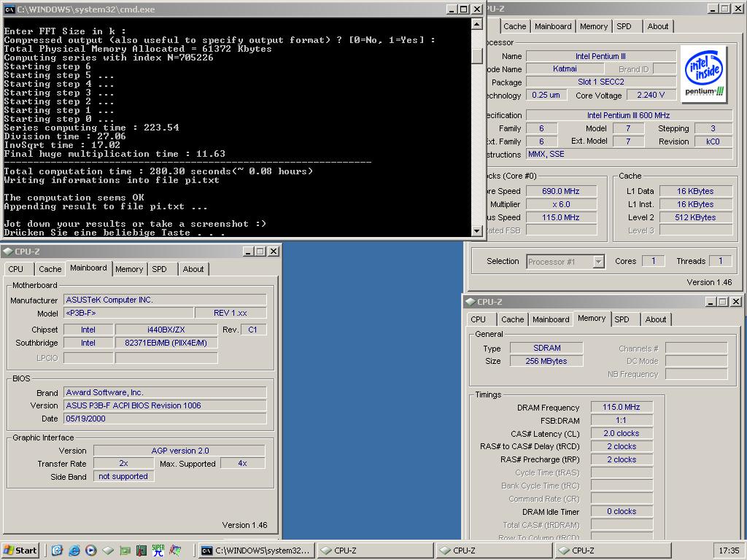The image size is (747, 560).
Task: Click the Intel Inside Pentium III logo
Action: click(x=704, y=74)
